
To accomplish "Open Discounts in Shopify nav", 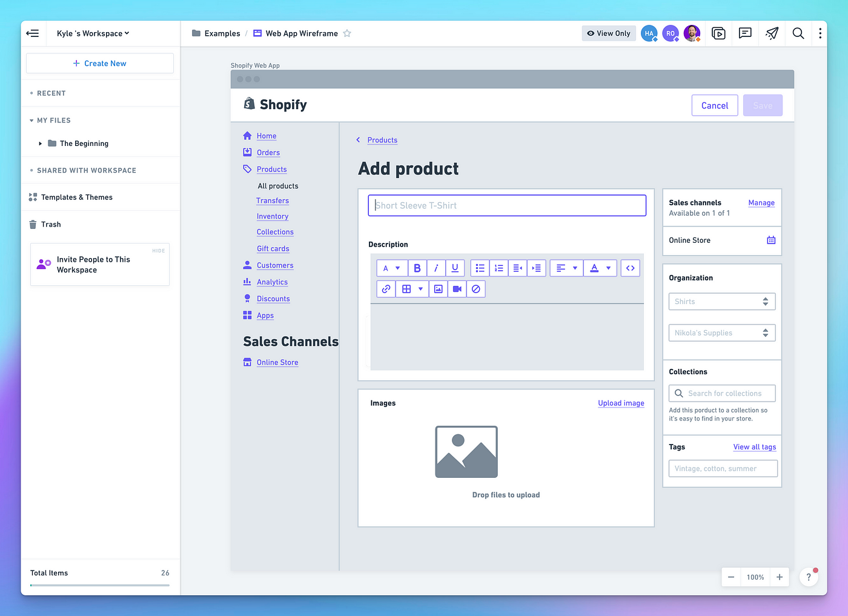I will pos(273,299).
